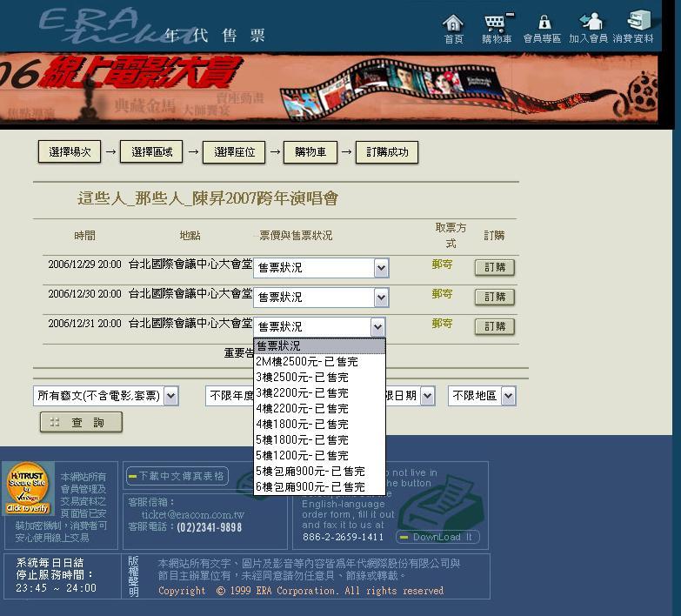Screen dimensions: 681x616
Task: Open the shopping cart 購物車 icon
Action: [497, 29]
